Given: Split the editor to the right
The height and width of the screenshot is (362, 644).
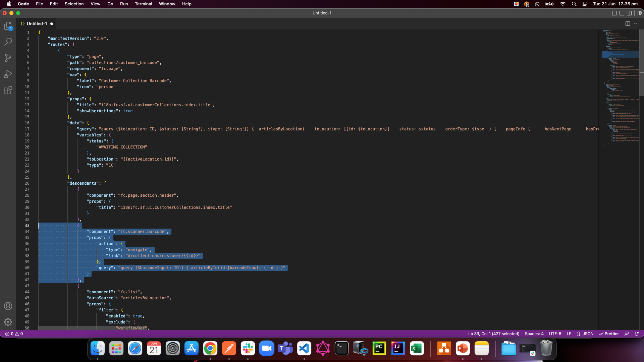Looking at the screenshot, I should (x=628, y=24).
